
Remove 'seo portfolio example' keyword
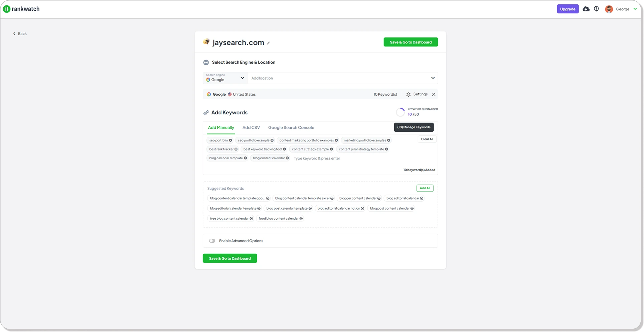[x=272, y=140]
